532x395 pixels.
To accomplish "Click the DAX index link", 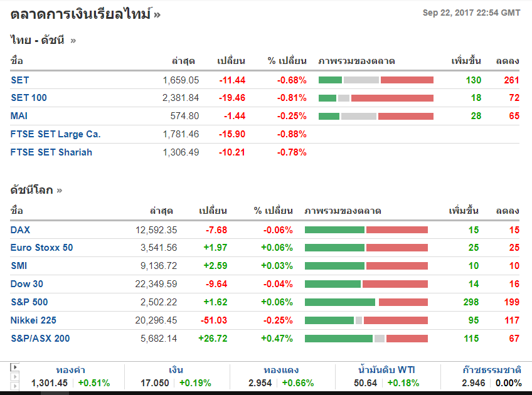I will (20, 229).
